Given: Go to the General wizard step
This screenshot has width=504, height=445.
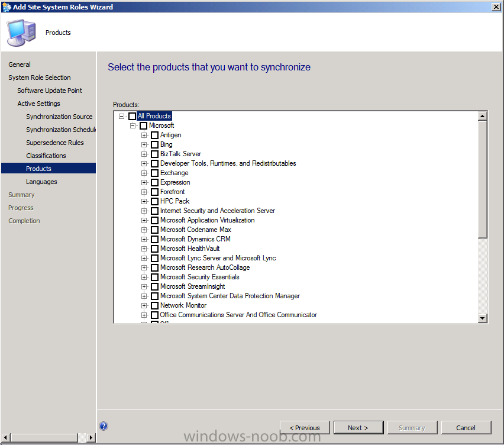Looking at the screenshot, I should point(20,65).
